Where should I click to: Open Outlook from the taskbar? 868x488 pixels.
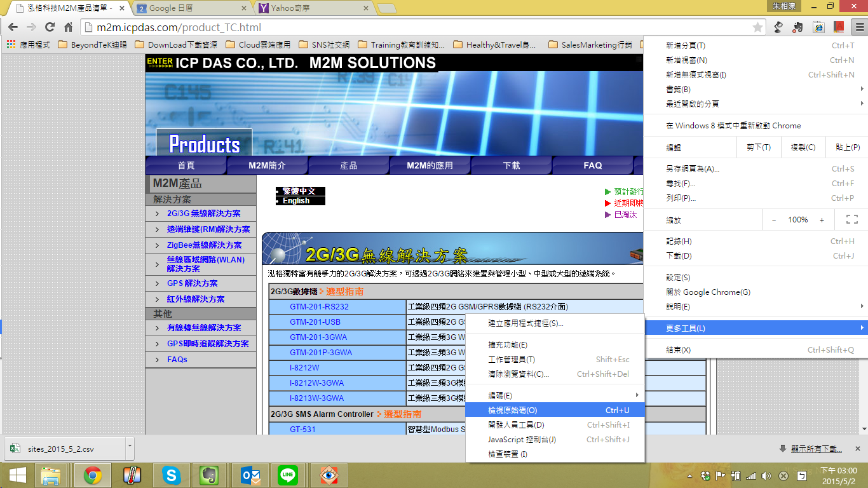pyautogui.click(x=250, y=475)
